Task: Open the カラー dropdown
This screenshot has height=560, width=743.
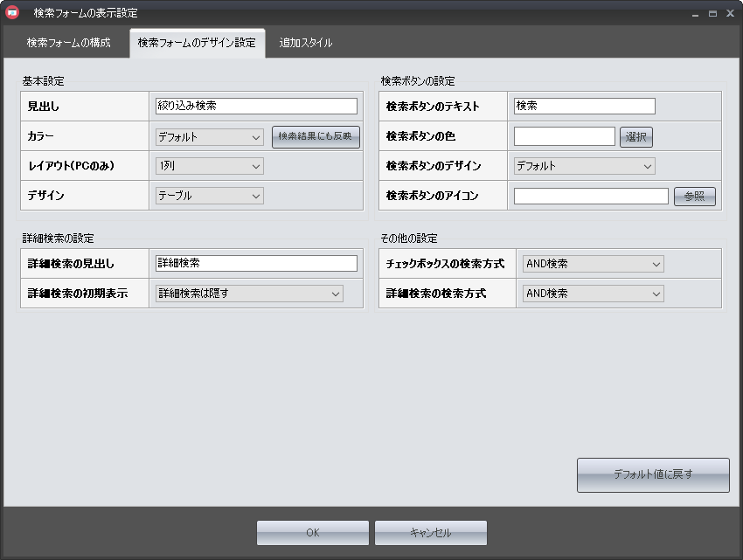Action: (x=209, y=137)
